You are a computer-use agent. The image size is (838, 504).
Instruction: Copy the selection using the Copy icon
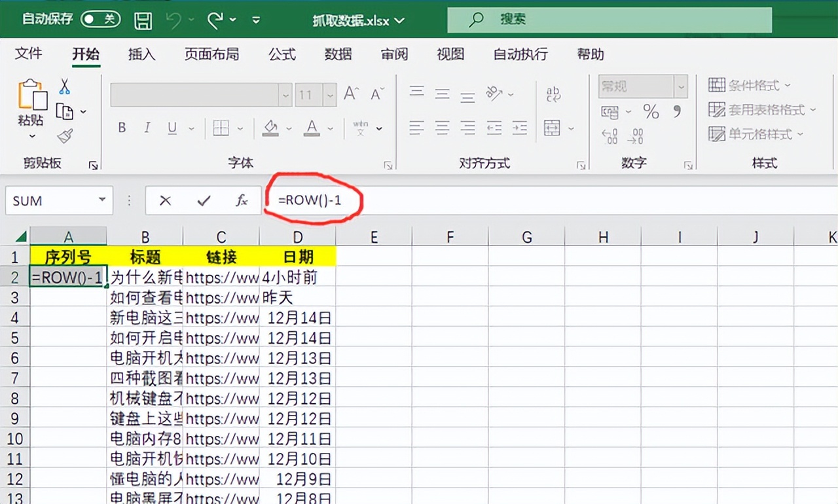point(64,111)
